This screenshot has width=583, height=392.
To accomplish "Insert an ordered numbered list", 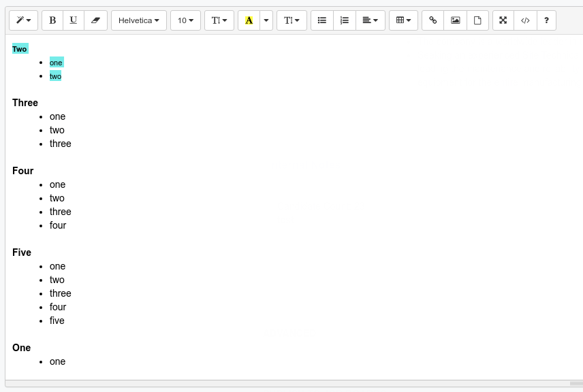I will [345, 20].
